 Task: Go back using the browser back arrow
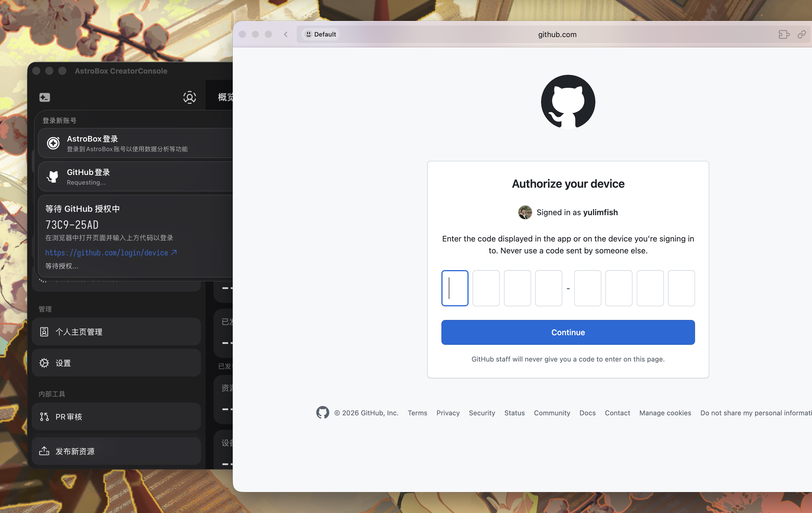(x=286, y=35)
